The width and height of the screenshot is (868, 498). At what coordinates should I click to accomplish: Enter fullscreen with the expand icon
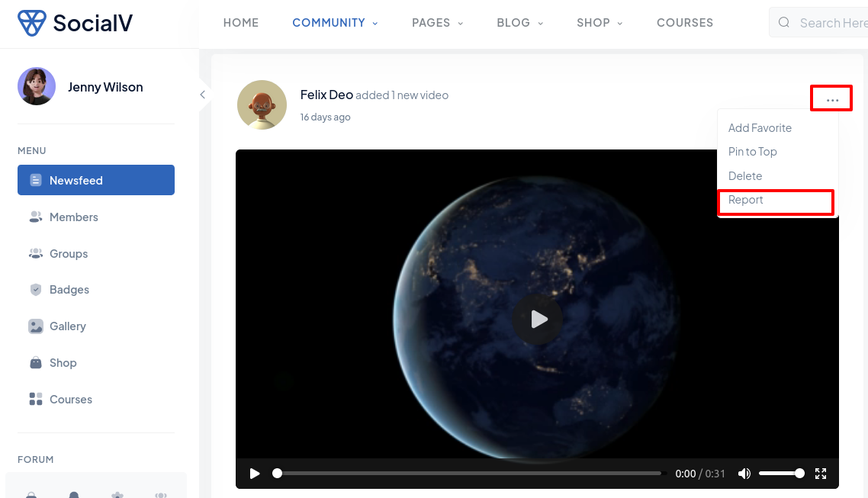[821, 474]
